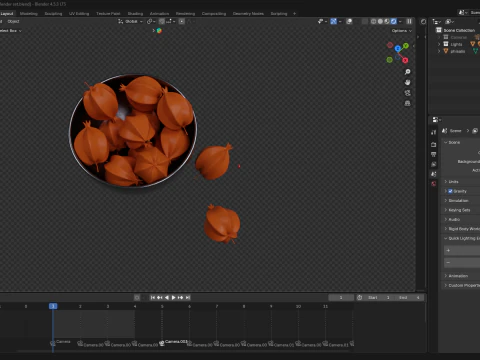This screenshot has height=360, width=480.
Task: Jump to next keyframe
Action: (x=180, y=297)
